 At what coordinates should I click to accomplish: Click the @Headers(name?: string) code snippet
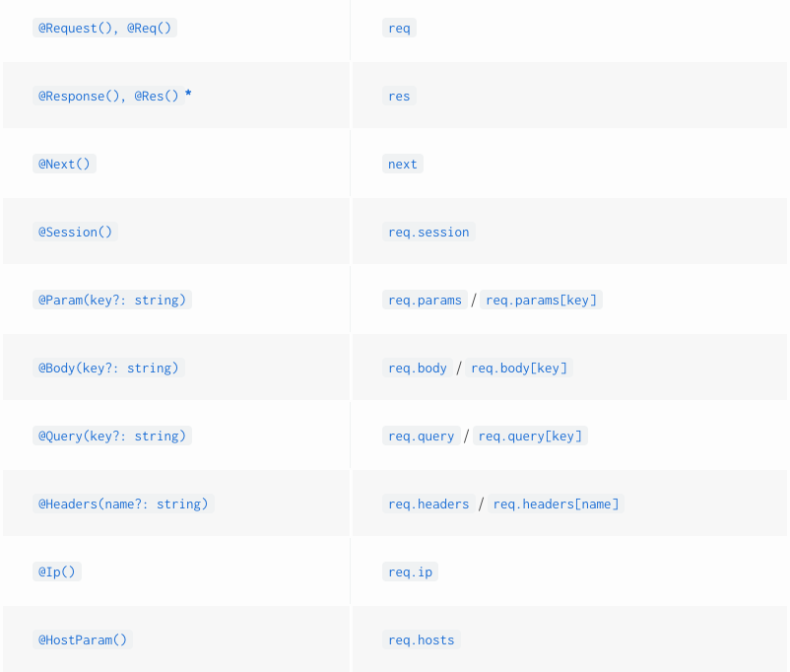pyautogui.click(x=123, y=504)
